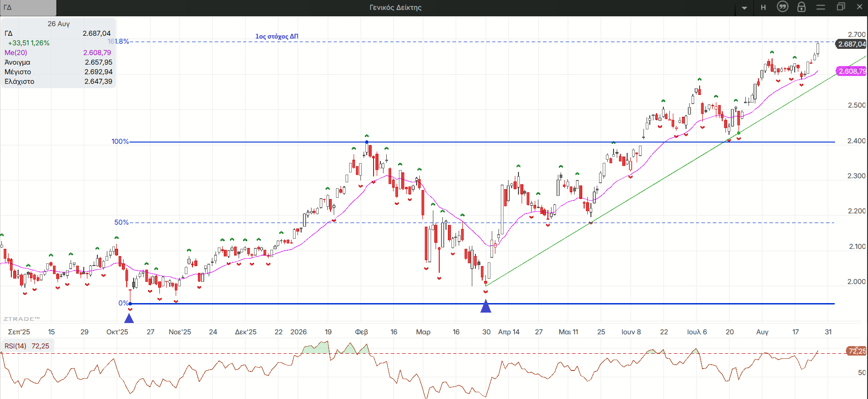Image resolution: width=868 pixels, height=399 pixels.
Task: Click the Οκτ'25 date label on the time axis
Action: point(117,332)
